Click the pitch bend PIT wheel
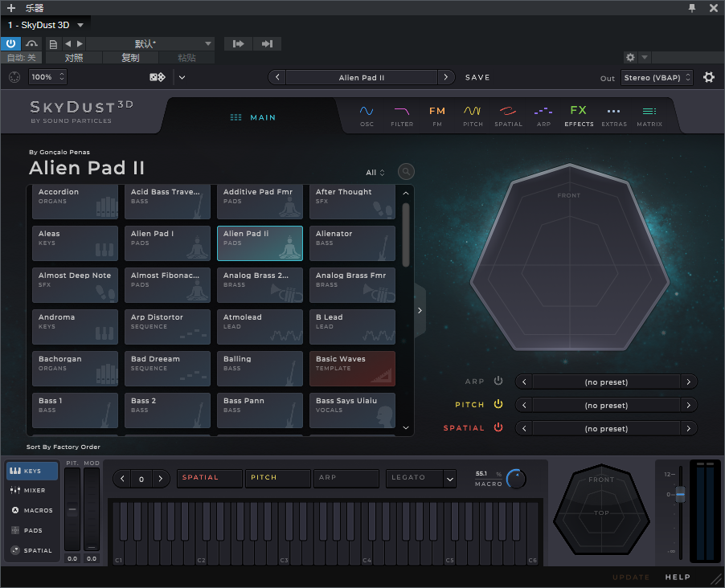The image size is (725, 588). point(72,509)
